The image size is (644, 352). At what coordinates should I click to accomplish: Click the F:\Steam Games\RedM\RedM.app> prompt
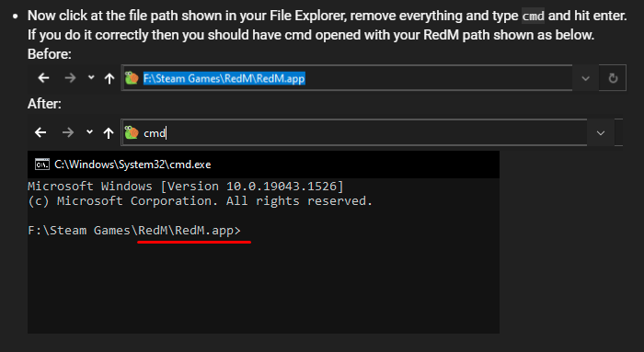click(x=134, y=231)
